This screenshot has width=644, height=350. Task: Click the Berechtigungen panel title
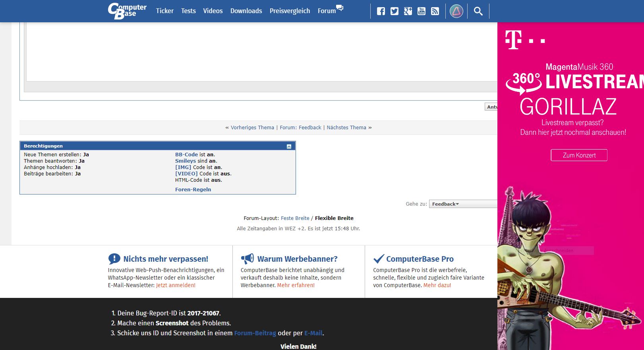click(43, 146)
